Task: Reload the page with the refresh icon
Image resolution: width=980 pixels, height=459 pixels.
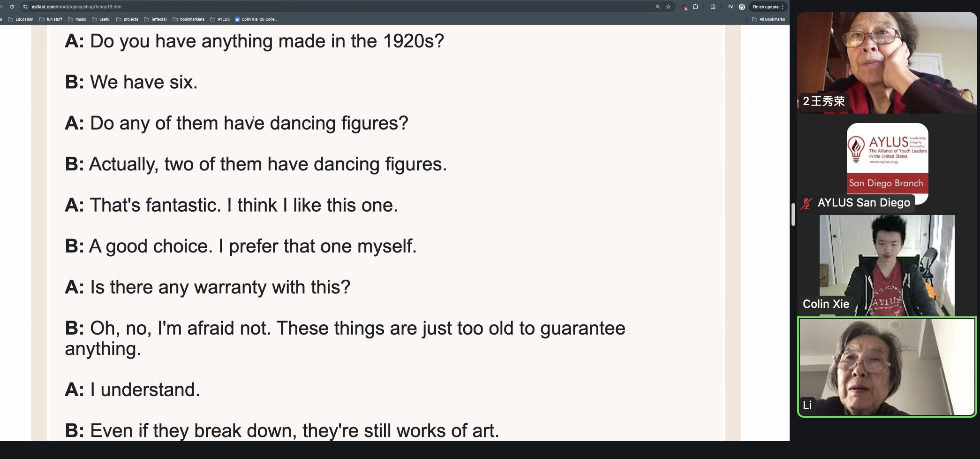Action: click(12, 7)
